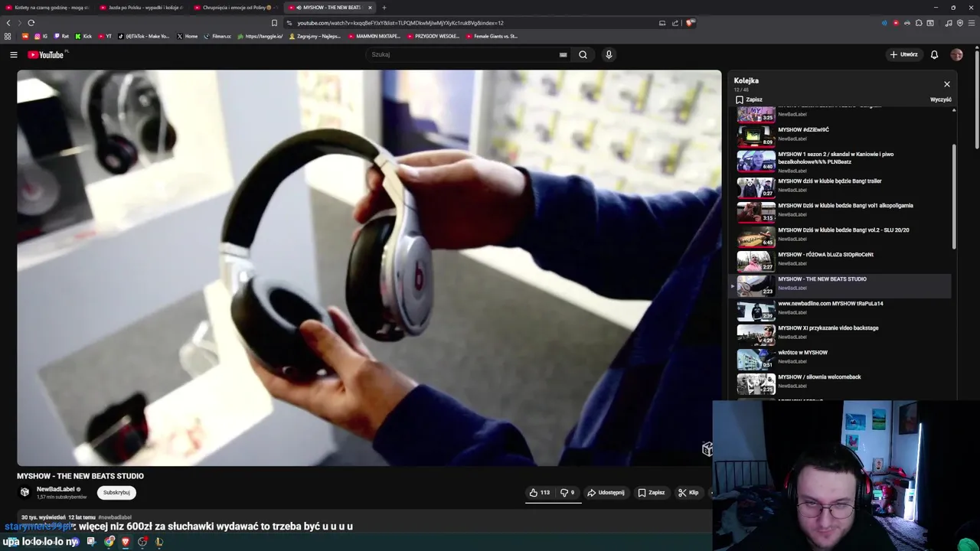This screenshot has width=980, height=551.
Task: Switch to Jazda po Polsku browser tab
Action: [142, 8]
